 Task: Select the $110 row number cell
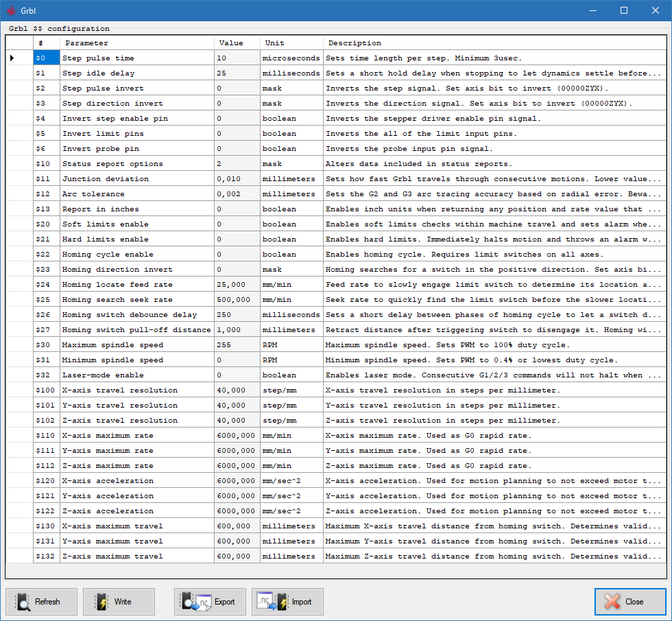(47, 435)
